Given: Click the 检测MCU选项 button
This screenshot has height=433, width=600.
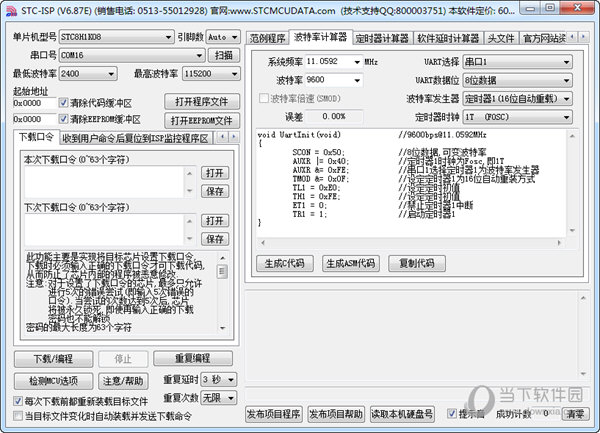Looking at the screenshot, I should [54, 381].
